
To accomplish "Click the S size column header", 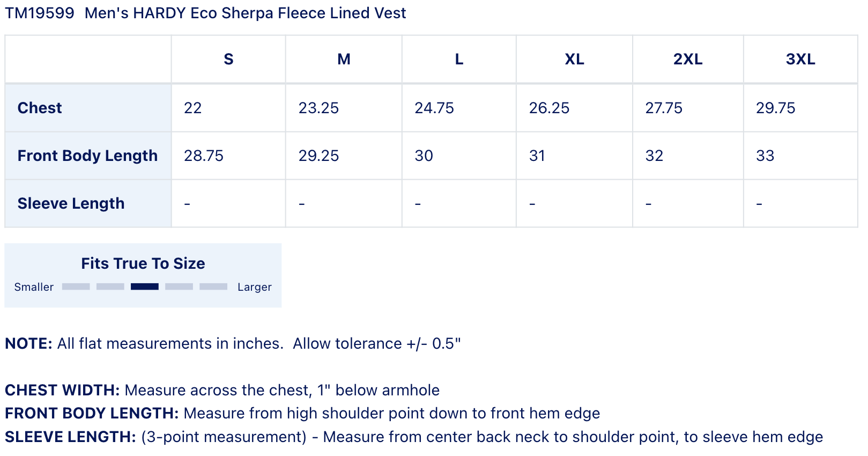I will click(x=228, y=59).
